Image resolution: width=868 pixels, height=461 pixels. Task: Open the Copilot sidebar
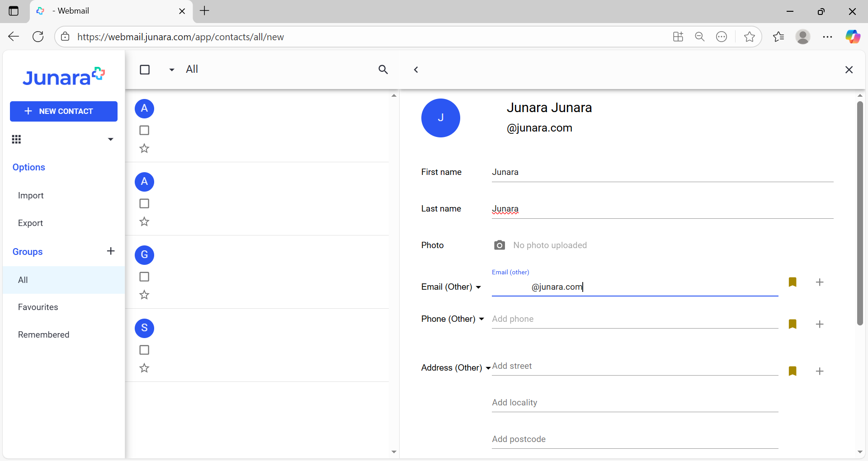tap(853, 37)
